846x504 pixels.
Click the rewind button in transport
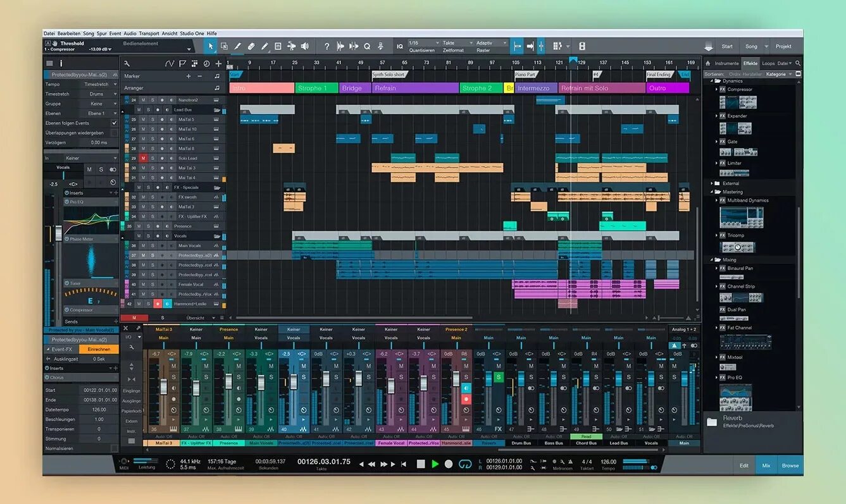[x=371, y=464]
